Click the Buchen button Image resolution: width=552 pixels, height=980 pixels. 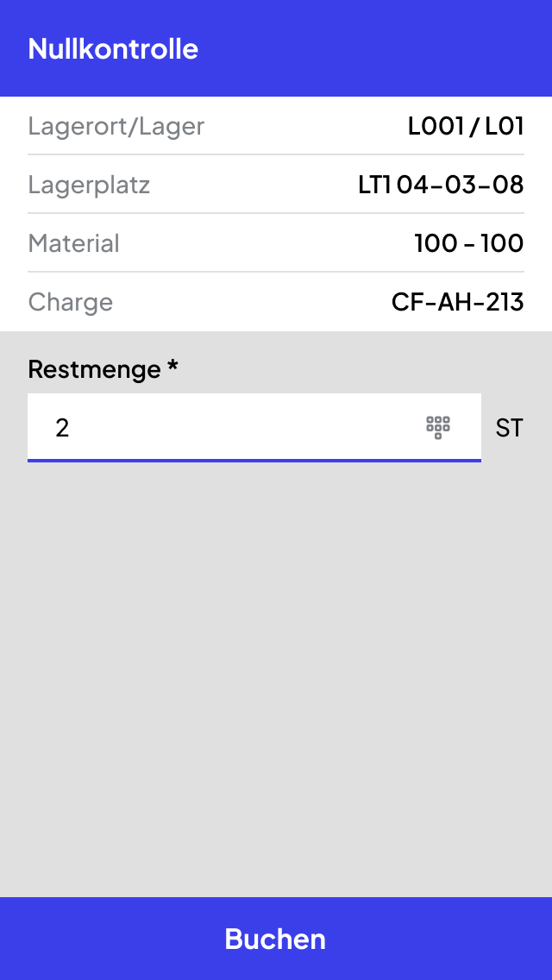[276, 939]
